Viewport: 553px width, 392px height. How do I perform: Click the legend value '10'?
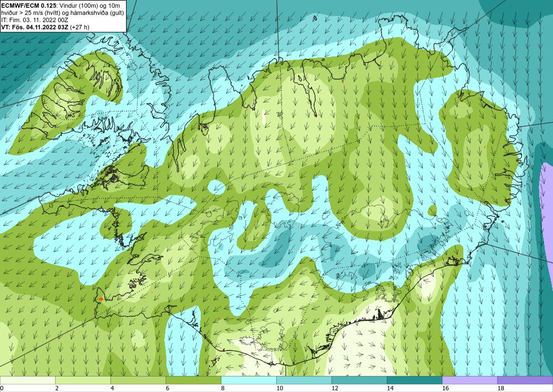[279, 389]
